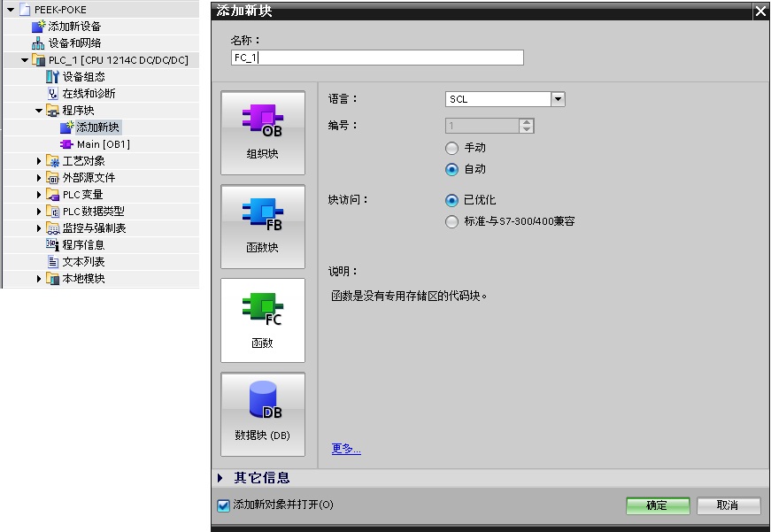
Task: Select the 组织块 (OB) block type icon
Action: 262,122
